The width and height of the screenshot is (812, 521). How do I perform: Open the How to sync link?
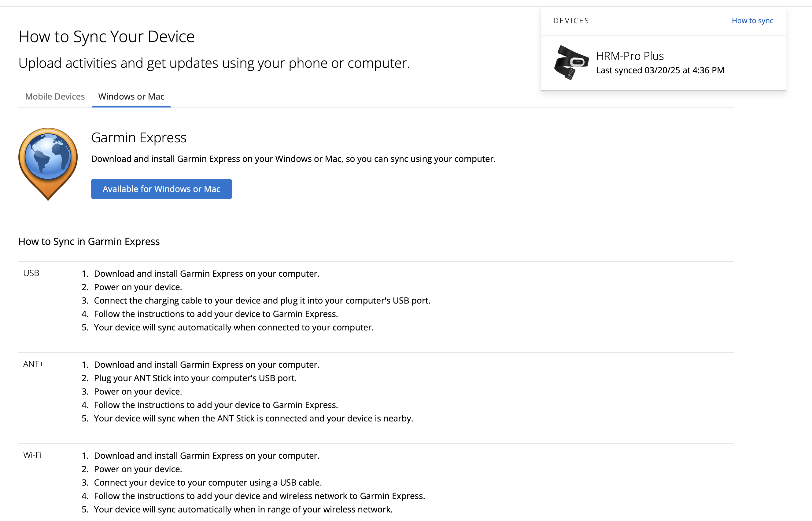[x=752, y=21]
